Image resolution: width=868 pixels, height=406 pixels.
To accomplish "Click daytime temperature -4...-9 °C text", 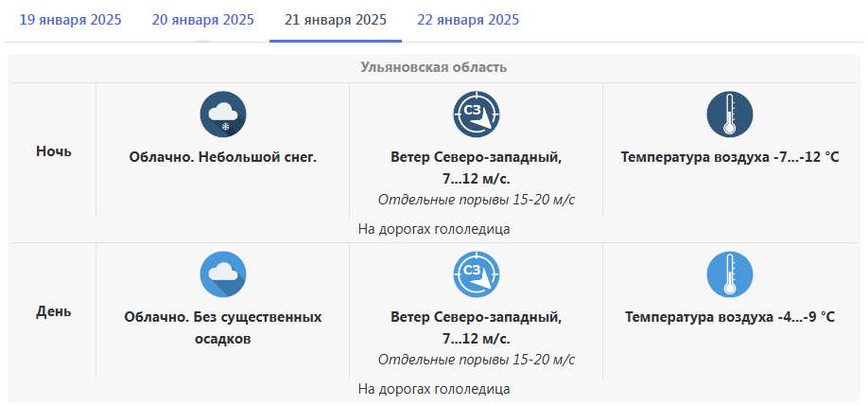I will click(730, 317).
